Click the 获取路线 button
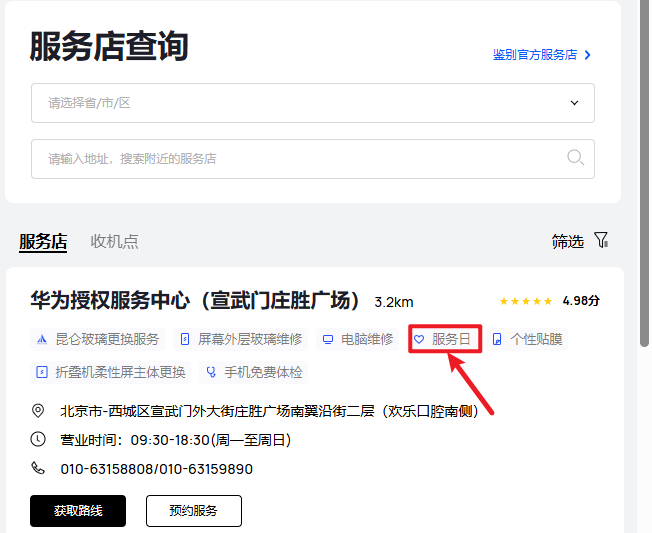 coord(78,511)
